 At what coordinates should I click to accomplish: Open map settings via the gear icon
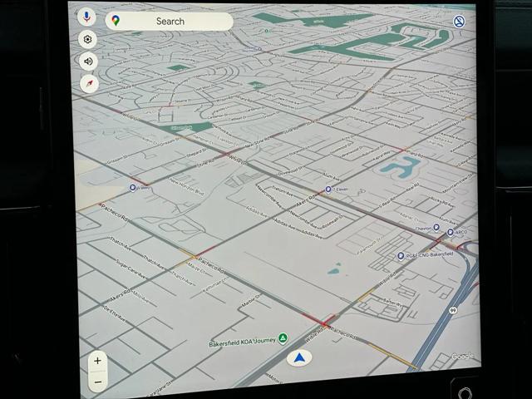click(x=87, y=39)
